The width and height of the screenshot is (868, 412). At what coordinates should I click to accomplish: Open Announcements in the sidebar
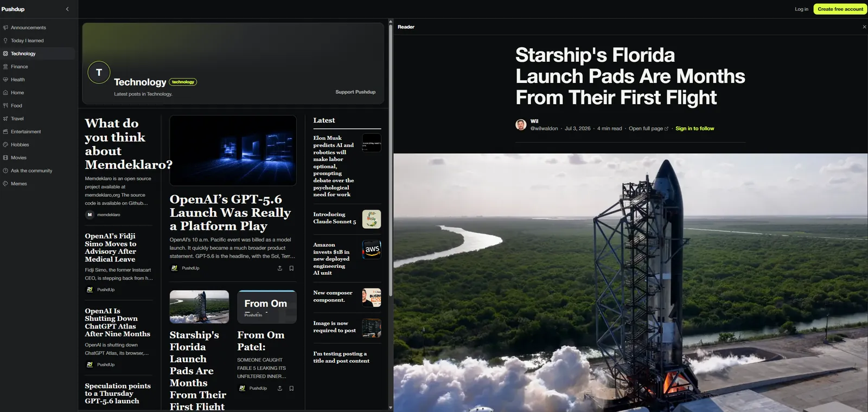(x=28, y=28)
